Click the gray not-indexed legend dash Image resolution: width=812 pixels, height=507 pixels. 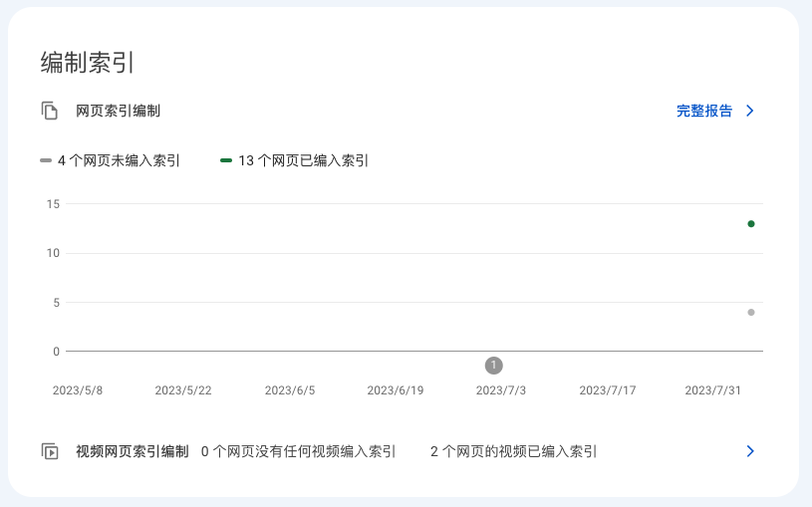(x=46, y=160)
